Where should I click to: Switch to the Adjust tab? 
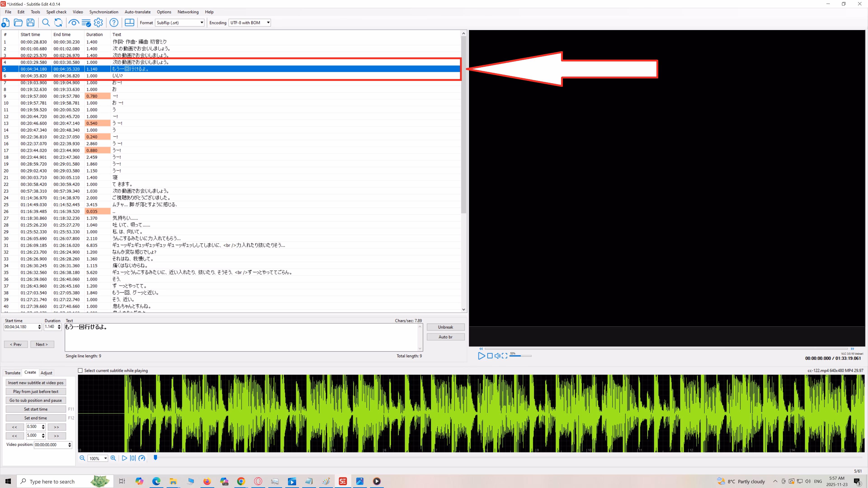pos(46,373)
